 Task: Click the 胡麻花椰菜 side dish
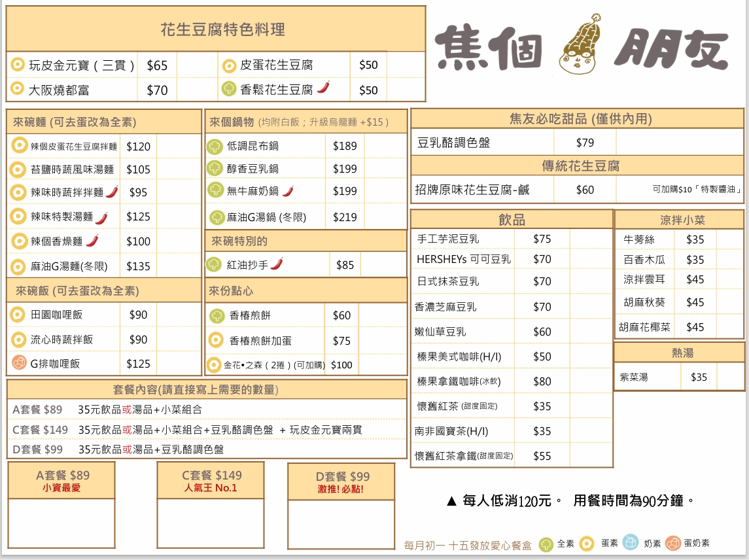point(644,327)
